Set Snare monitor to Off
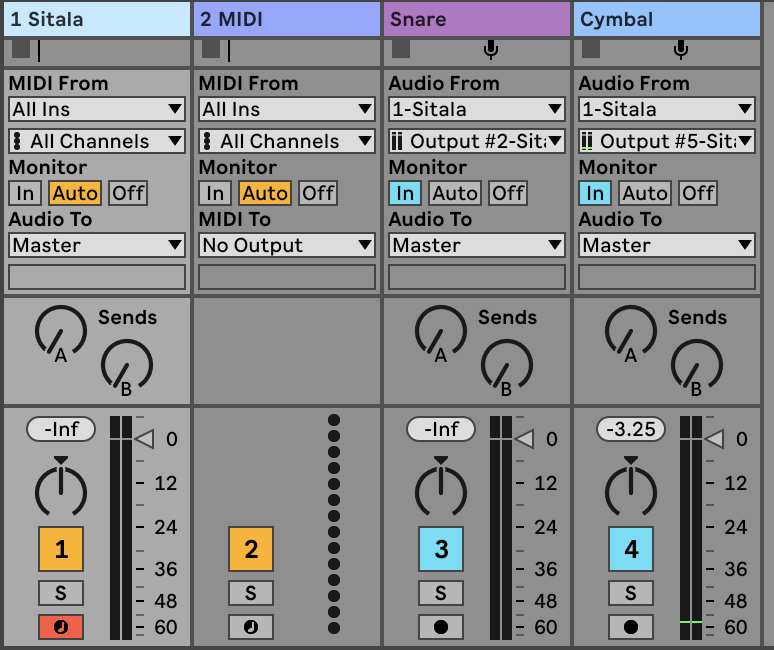 click(508, 193)
